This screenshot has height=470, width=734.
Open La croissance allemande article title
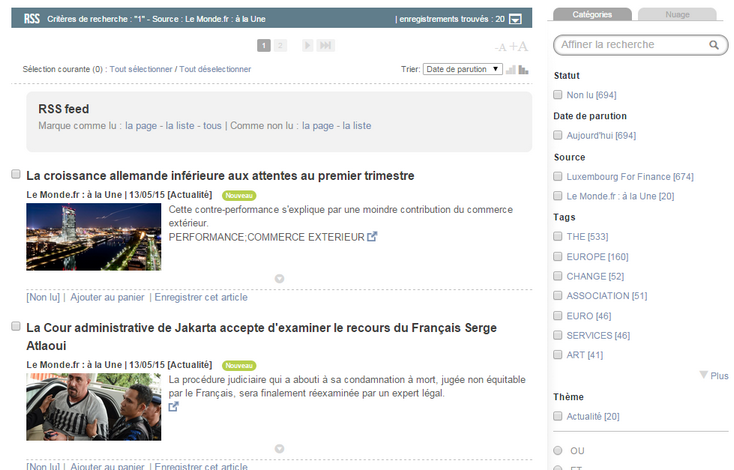pyautogui.click(x=220, y=176)
